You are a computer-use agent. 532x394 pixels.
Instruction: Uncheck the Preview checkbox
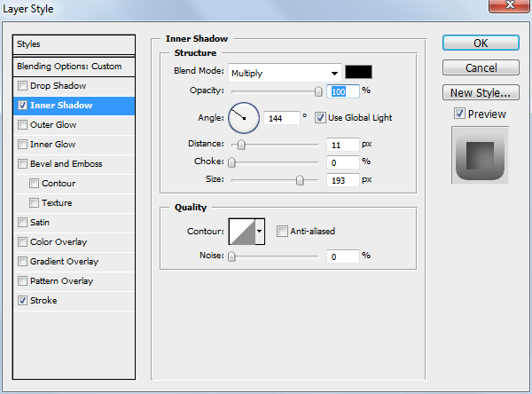point(459,114)
